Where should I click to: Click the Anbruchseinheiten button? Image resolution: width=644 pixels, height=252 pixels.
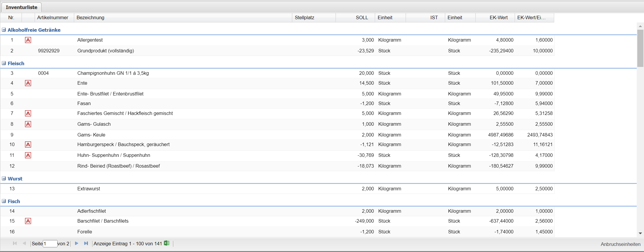(620, 244)
